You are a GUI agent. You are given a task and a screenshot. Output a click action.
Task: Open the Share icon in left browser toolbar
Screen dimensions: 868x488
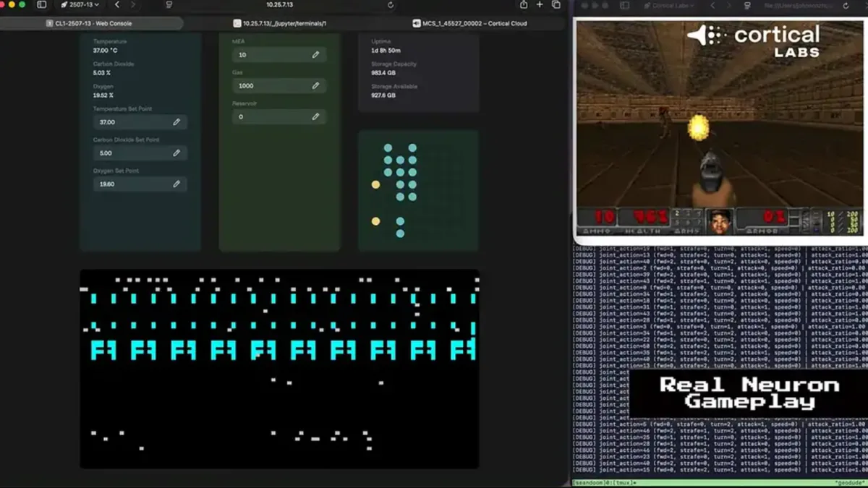tap(524, 5)
